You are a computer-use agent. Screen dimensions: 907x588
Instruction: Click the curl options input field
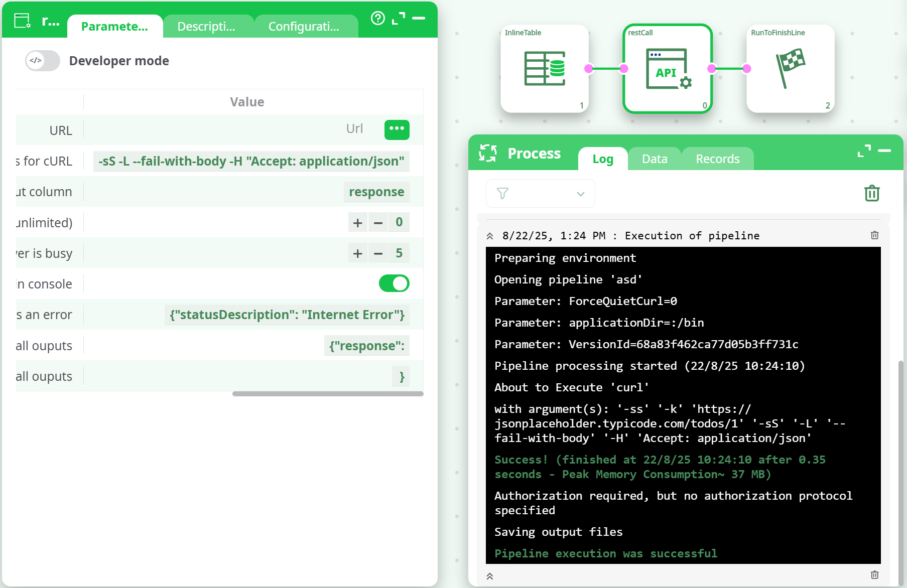(251, 161)
